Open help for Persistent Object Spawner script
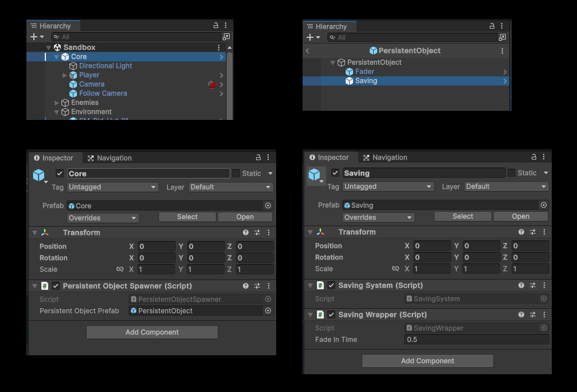This screenshot has height=392, width=577. point(246,286)
